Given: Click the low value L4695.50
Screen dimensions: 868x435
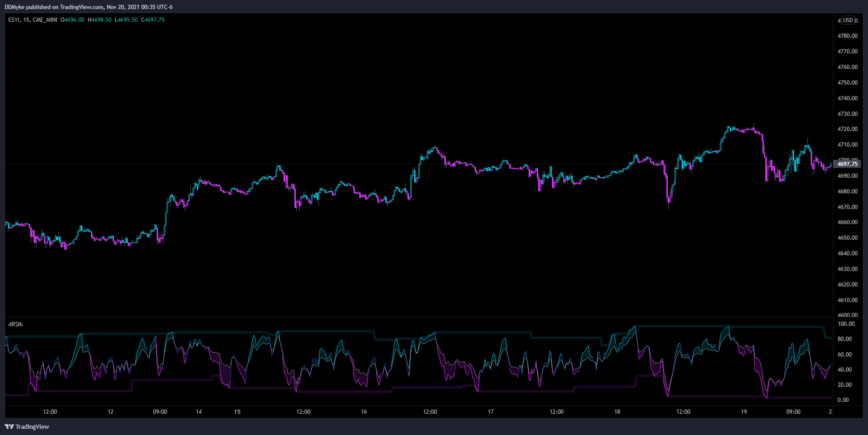Looking at the screenshot, I should (x=126, y=20).
